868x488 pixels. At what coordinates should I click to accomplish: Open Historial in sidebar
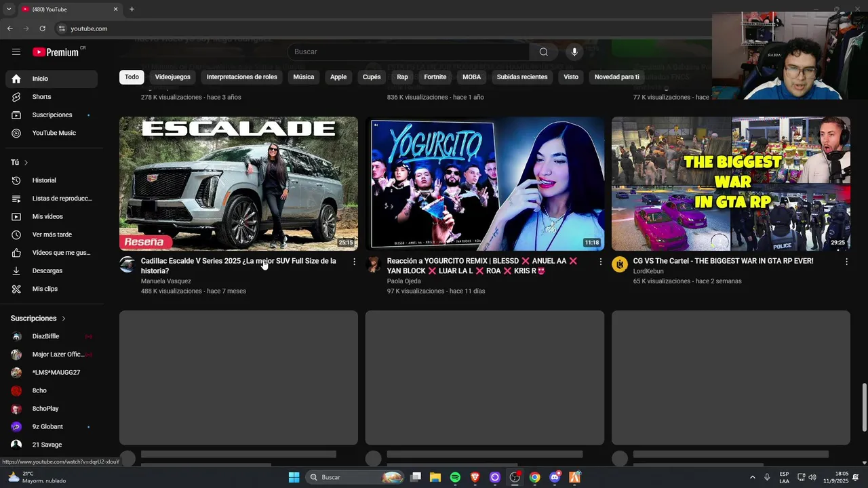click(52, 180)
